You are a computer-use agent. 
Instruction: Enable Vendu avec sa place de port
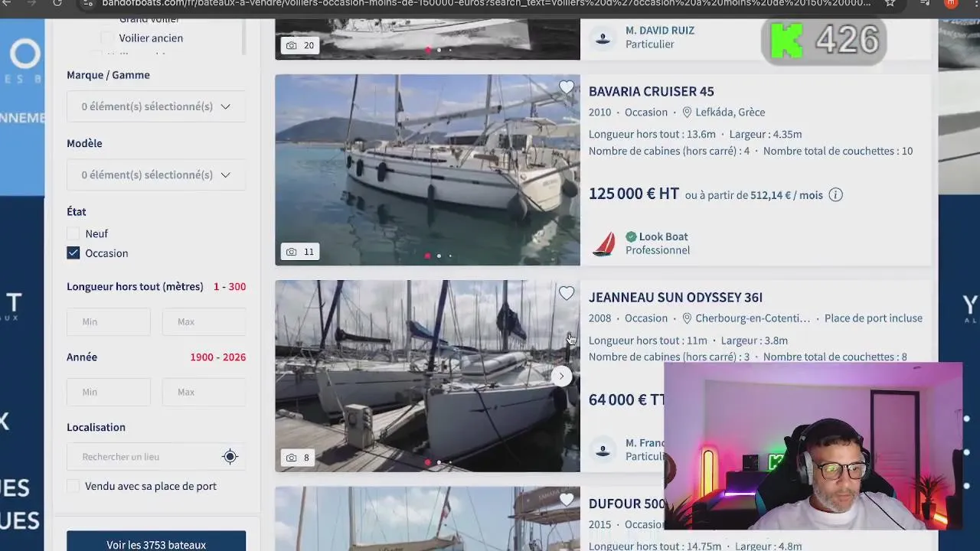point(73,486)
